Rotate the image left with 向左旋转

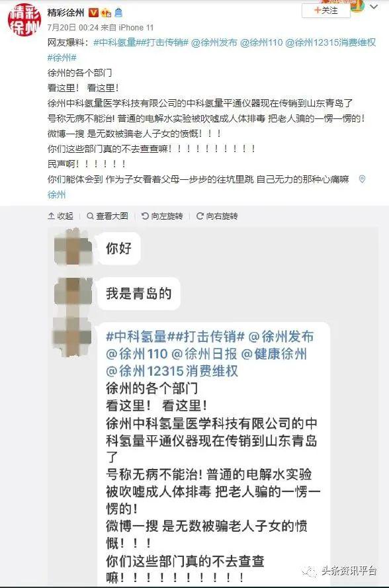(162, 216)
